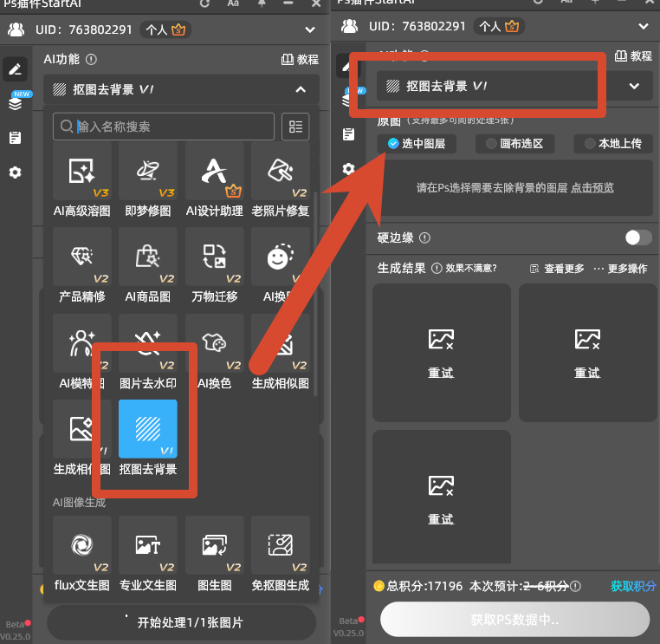Expand account chevron in left panel
Viewport: 660px width, 644px height.
310,29
